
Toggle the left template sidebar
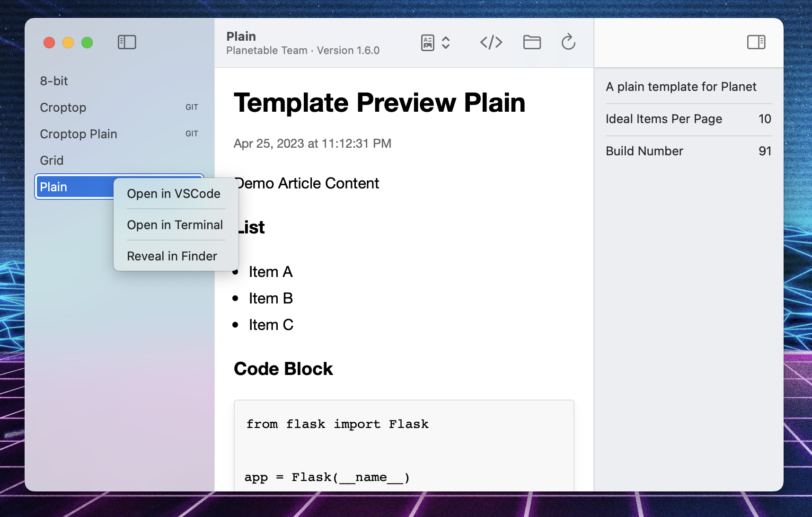coord(127,42)
